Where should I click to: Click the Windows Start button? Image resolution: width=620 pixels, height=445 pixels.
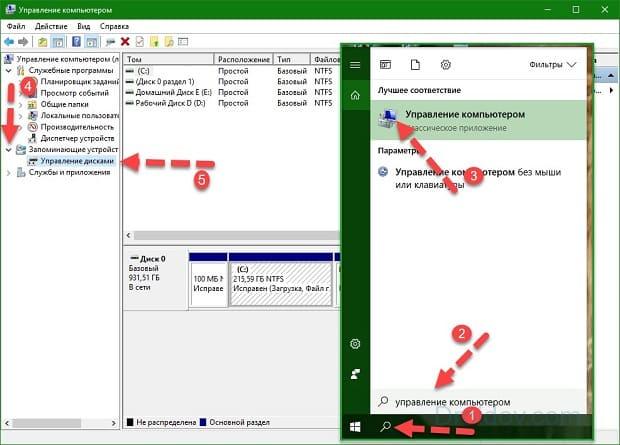355,427
